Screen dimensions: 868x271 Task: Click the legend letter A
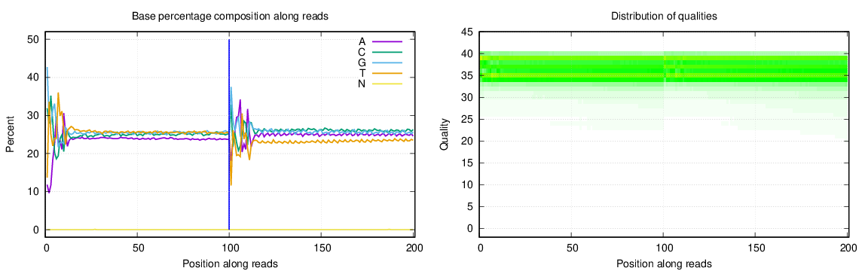(x=362, y=41)
